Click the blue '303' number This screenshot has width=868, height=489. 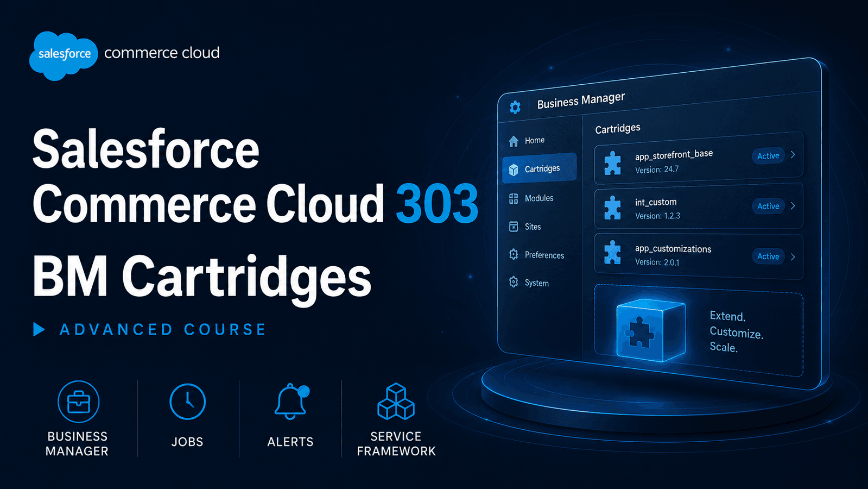tap(437, 204)
